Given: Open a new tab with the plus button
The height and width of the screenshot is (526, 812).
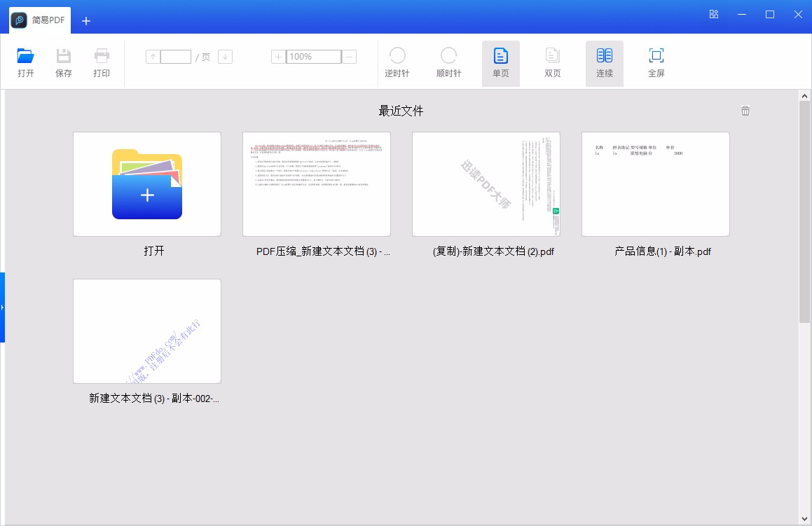Looking at the screenshot, I should pyautogui.click(x=85, y=21).
